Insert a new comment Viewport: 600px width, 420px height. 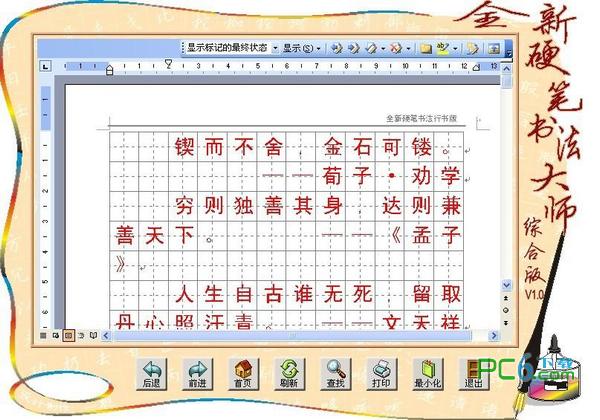point(425,48)
